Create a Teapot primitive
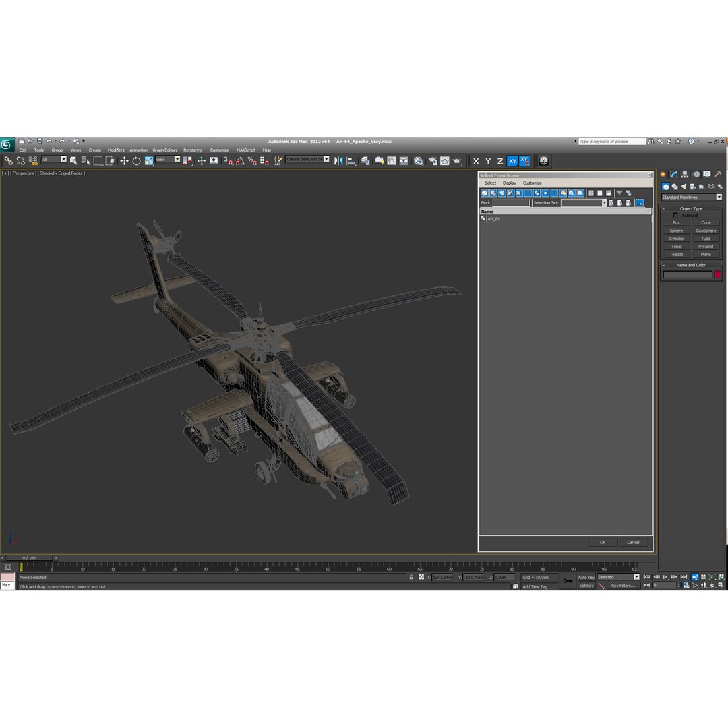The height and width of the screenshot is (728, 728). 676,254
